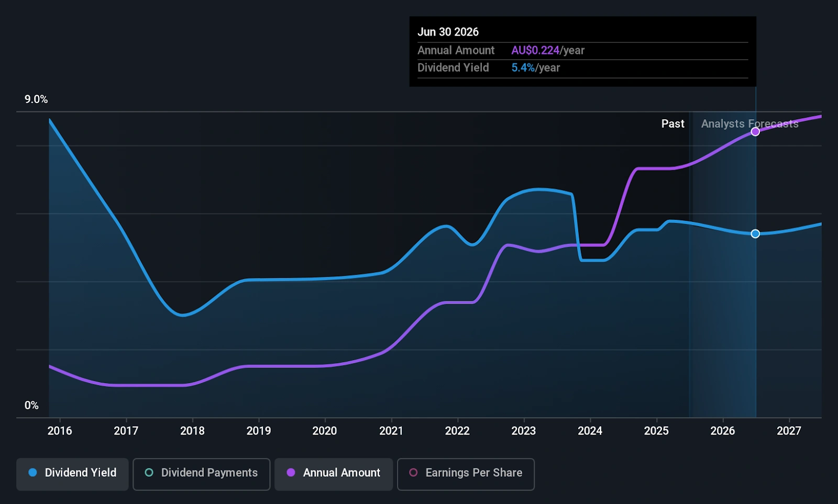Click the Dividend Yield row label in tooltip
The image size is (838, 504).
(x=453, y=68)
